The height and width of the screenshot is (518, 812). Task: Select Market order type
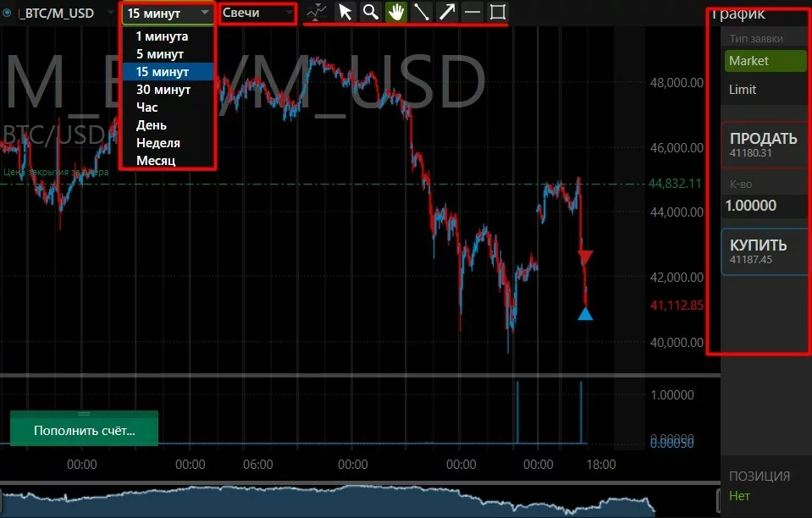coord(765,61)
